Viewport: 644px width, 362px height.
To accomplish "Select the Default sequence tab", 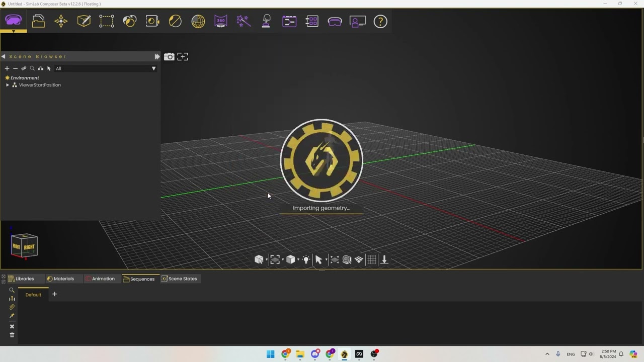I will tap(33, 295).
